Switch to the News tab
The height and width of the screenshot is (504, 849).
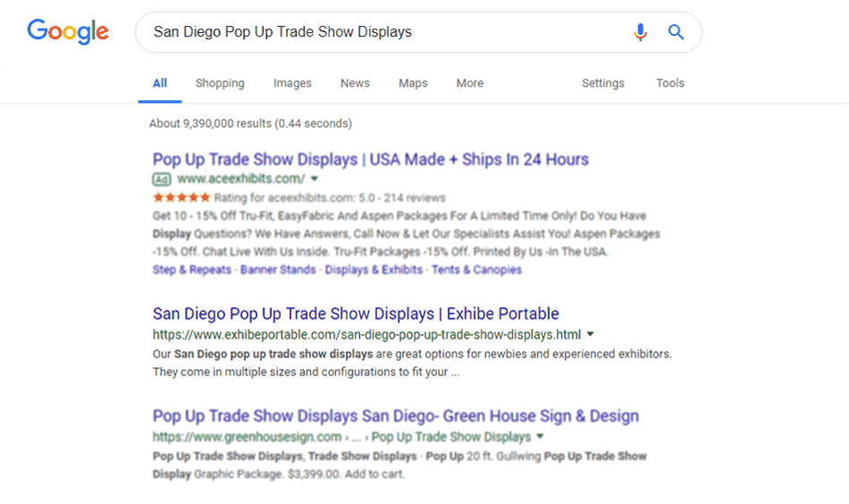point(355,83)
